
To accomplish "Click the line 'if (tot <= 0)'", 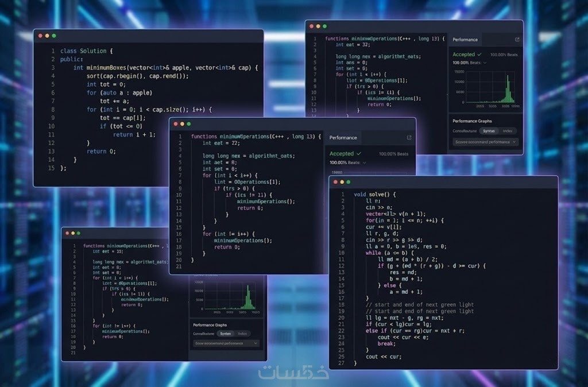I will [121, 126].
